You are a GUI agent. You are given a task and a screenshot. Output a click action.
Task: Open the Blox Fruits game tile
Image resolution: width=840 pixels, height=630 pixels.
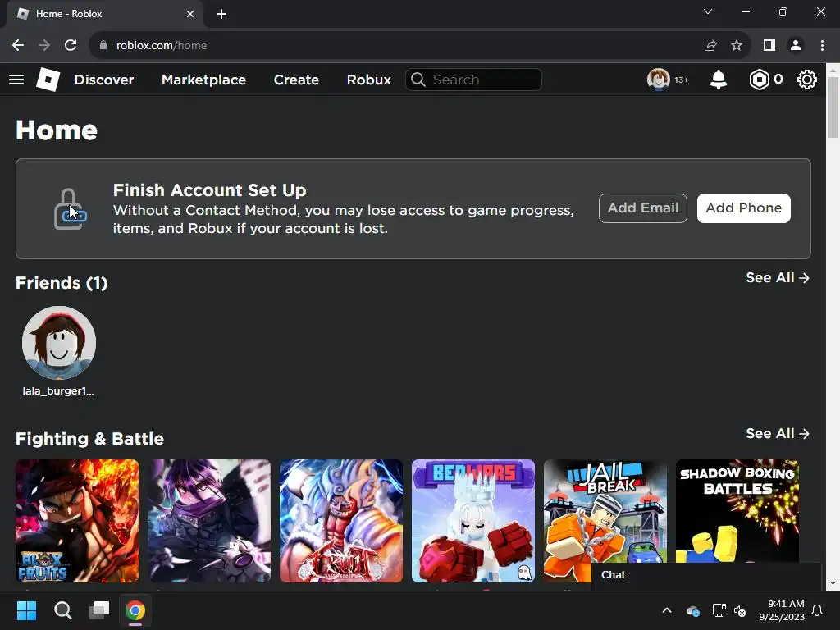[x=77, y=521]
